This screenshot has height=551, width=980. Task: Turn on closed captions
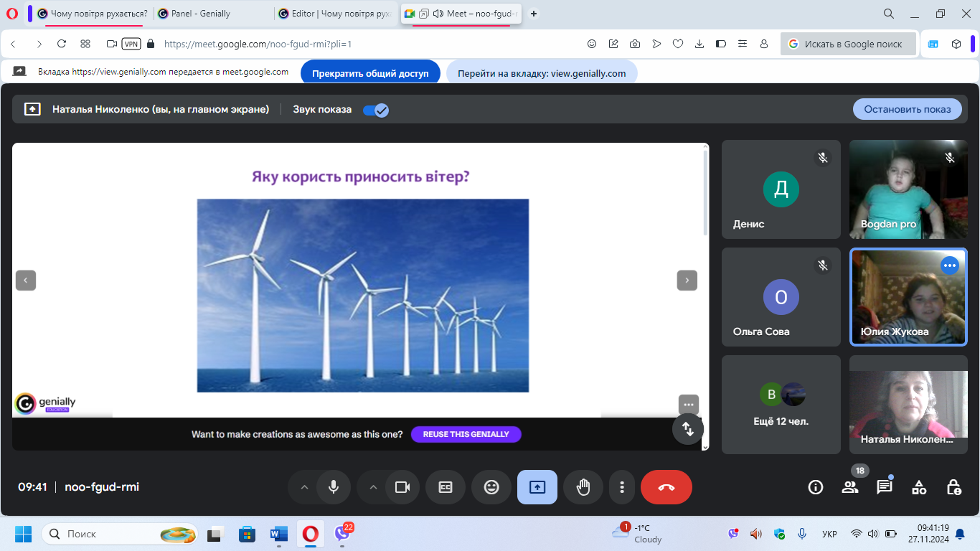tap(446, 487)
